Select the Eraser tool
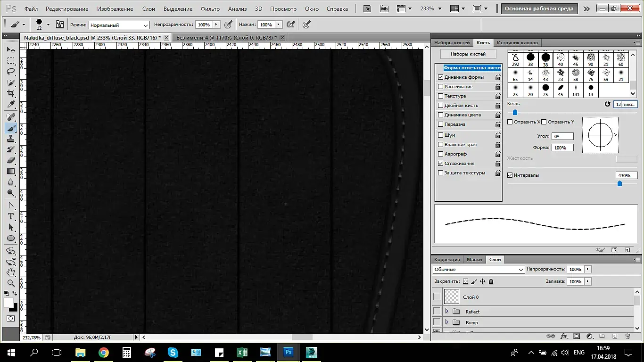Image resolution: width=644 pixels, height=362 pixels. [x=11, y=160]
